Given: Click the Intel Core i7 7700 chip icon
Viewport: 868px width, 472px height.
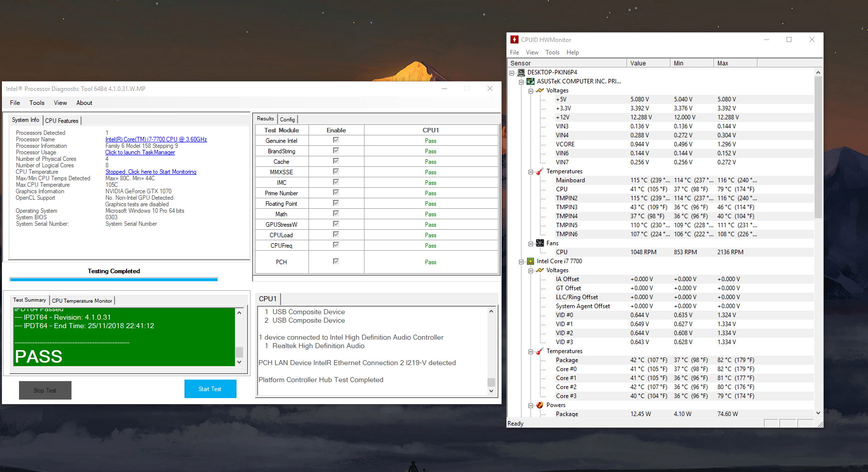Looking at the screenshot, I should coord(530,261).
